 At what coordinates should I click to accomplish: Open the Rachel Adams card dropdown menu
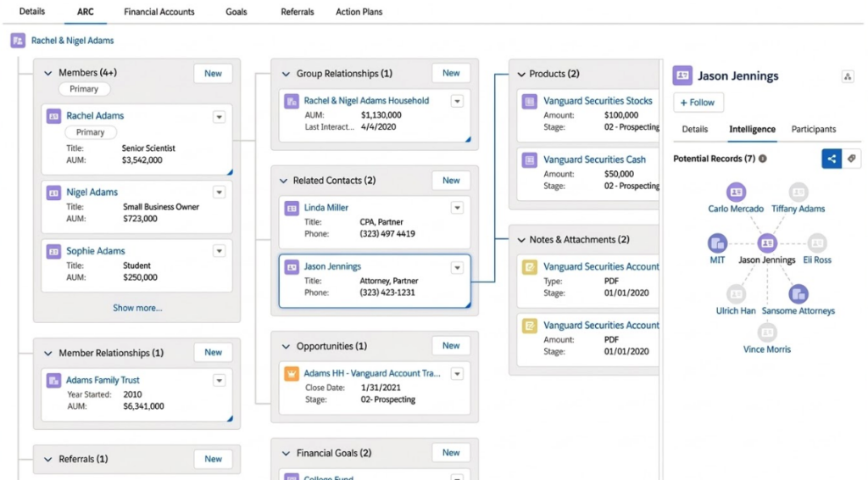pyautogui.click(x=219, y=117)
